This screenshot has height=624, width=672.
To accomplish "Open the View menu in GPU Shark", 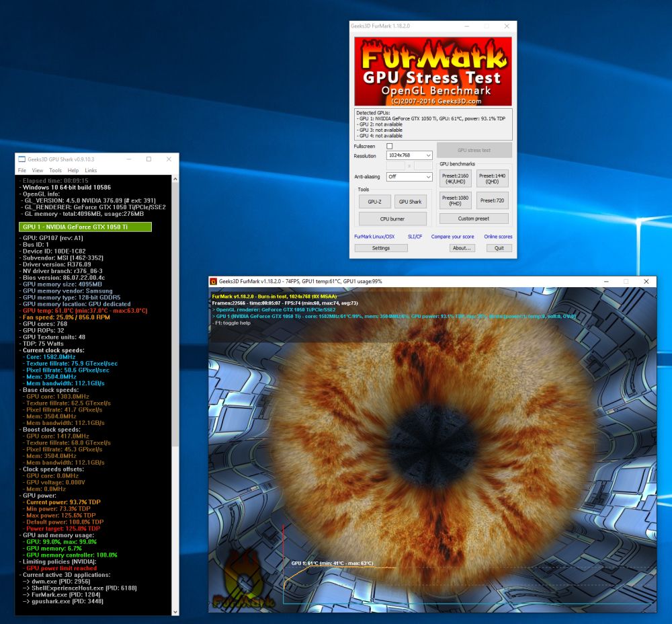I will coord(38,170).
